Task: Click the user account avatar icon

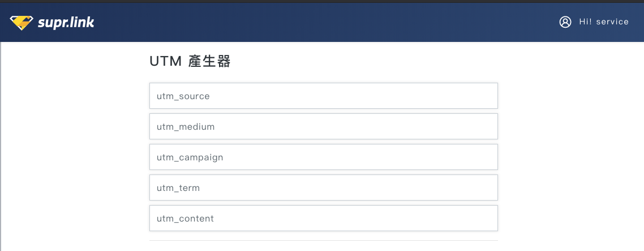Action: [565, 22]
